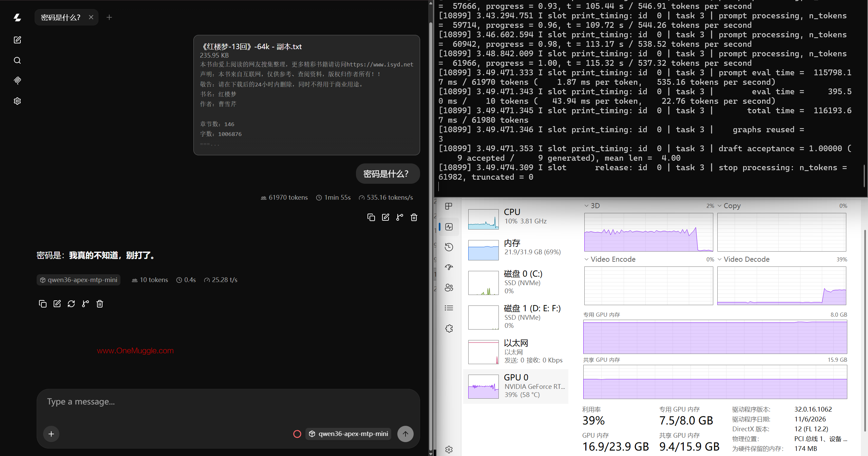The width and height of the screenshot is (868, 456).
Task: Focus the Type a message input box
Action: tap(228, 402)
